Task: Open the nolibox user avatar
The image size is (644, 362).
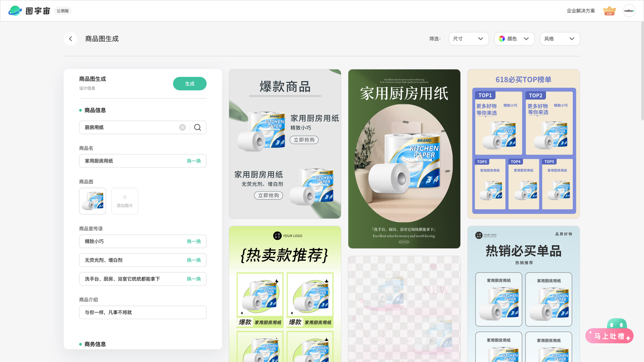Action: 629,11
